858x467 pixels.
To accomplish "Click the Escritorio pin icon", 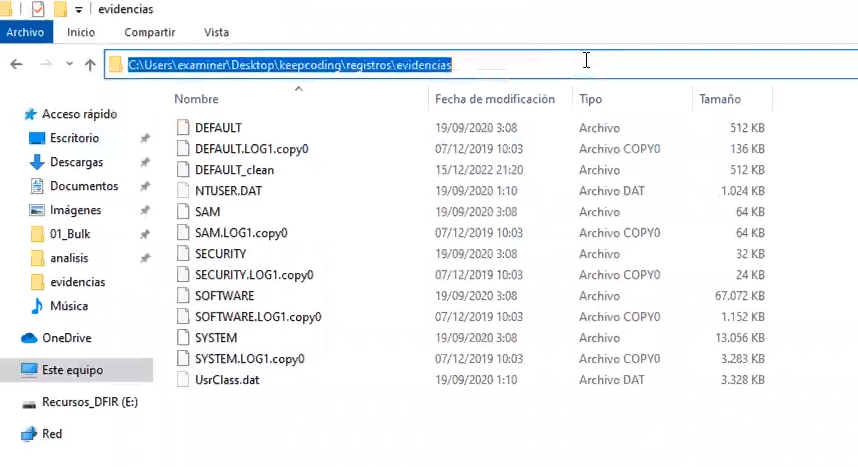I will coord(145,138).
